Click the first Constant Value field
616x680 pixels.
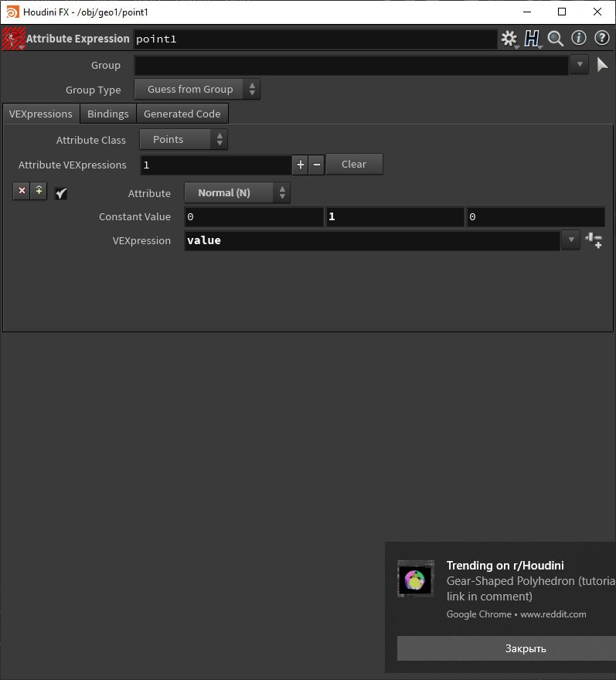pos(254,217)
